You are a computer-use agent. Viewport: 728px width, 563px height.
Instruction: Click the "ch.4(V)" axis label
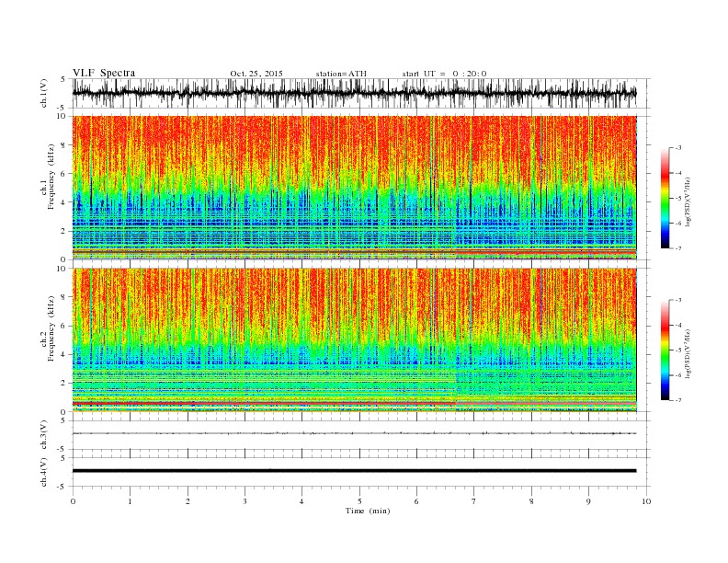click(44, 472)
